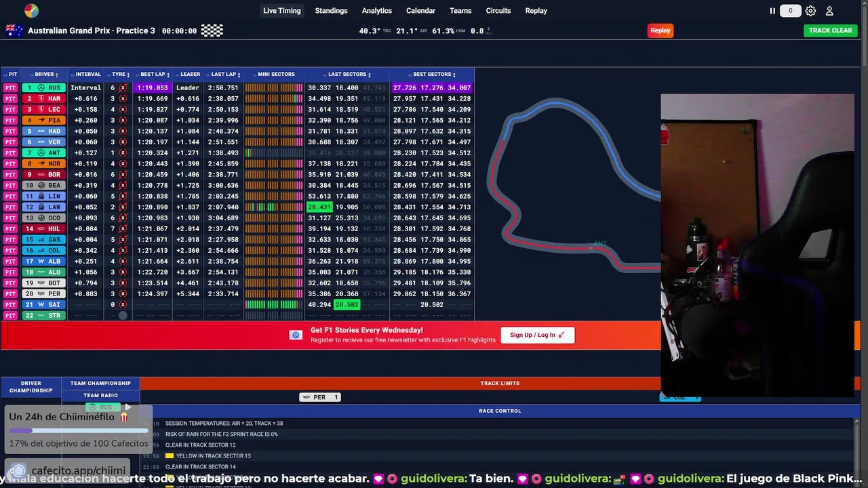The height and width of the screenshot is (488, 868).
Task: Select driver tag 2 HAM
Action: (44, 99)
